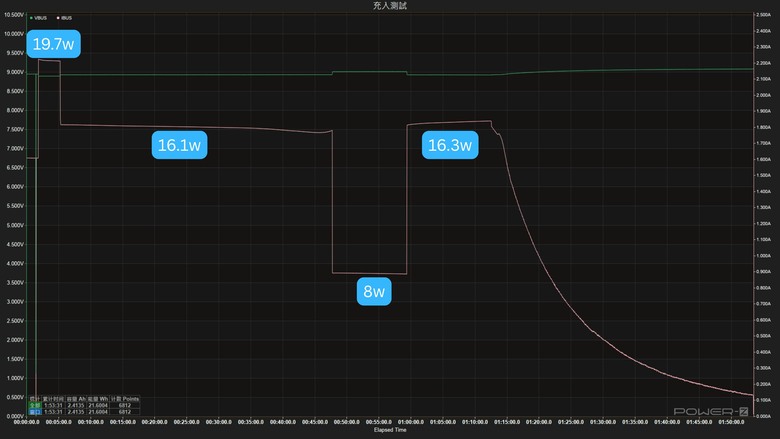Toggle the IBUS series in the legend
The height and width of the screenshot is (439, 780).
pyautogui.click(x=65, y=18)
